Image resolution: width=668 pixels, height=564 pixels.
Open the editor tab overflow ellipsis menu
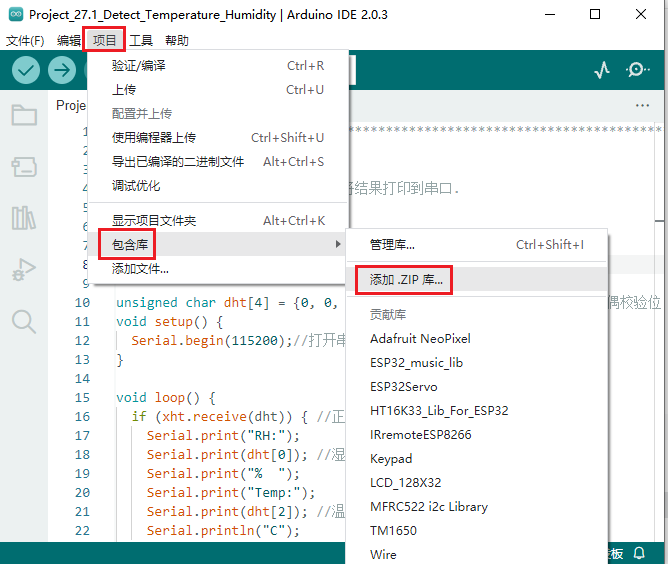coord(643,105)
